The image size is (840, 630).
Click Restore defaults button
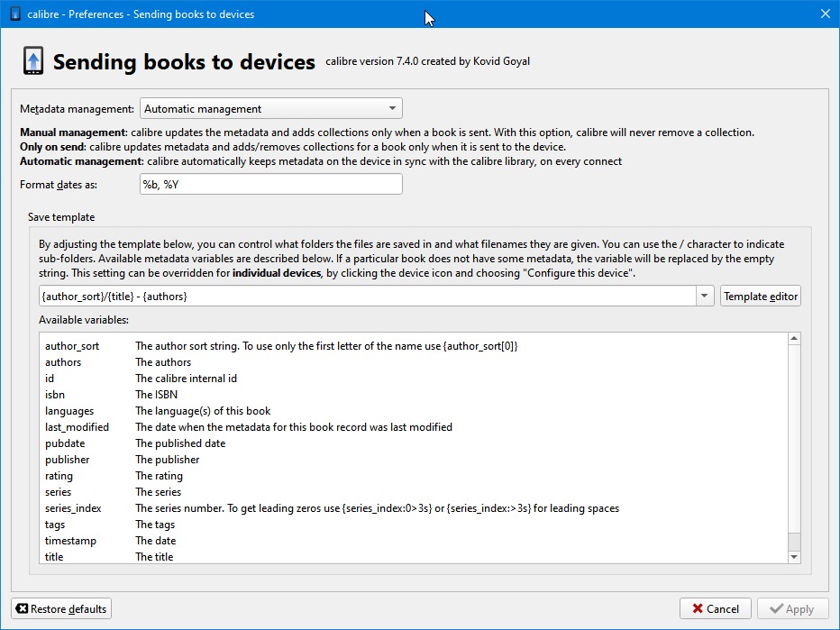tap(61, 609)
